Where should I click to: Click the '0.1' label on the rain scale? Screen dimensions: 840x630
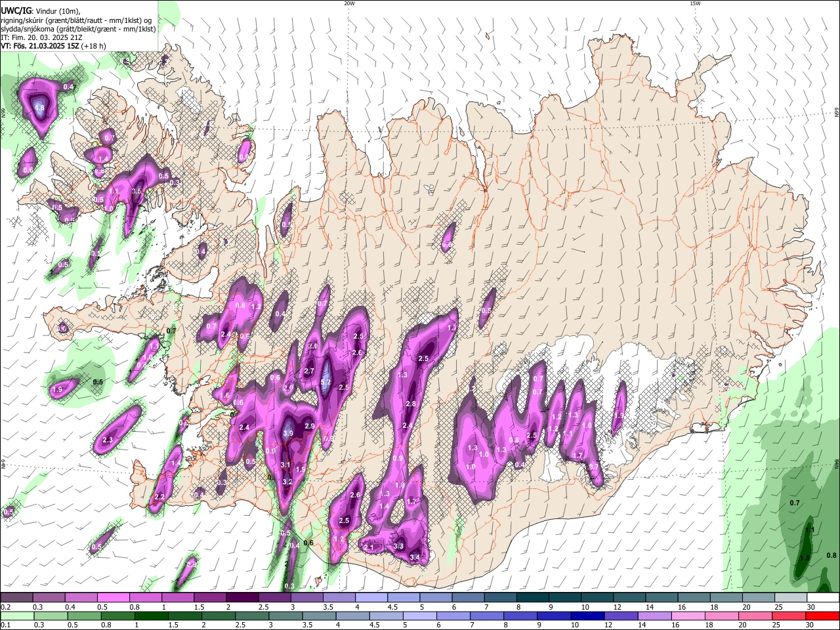[5, 625]
